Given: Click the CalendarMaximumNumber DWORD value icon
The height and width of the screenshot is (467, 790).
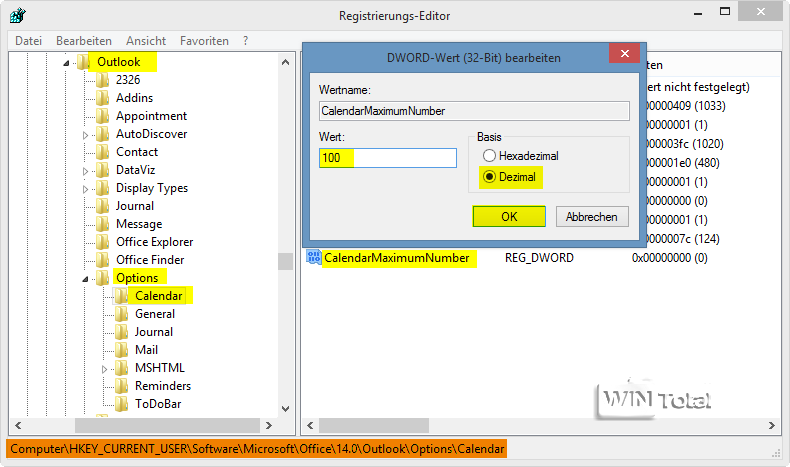Looking at the screenshot, I should point(313,258).
